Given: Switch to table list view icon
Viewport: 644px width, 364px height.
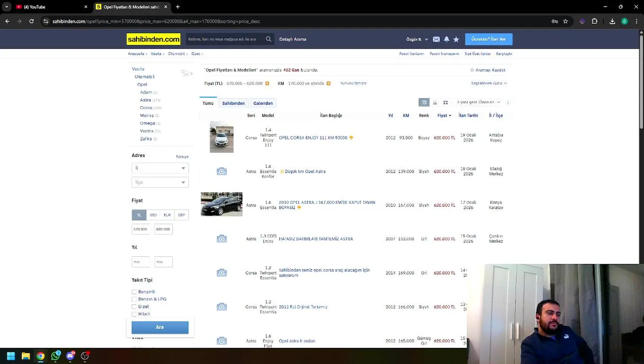Looking at the screenshot, I should point(424,103).
